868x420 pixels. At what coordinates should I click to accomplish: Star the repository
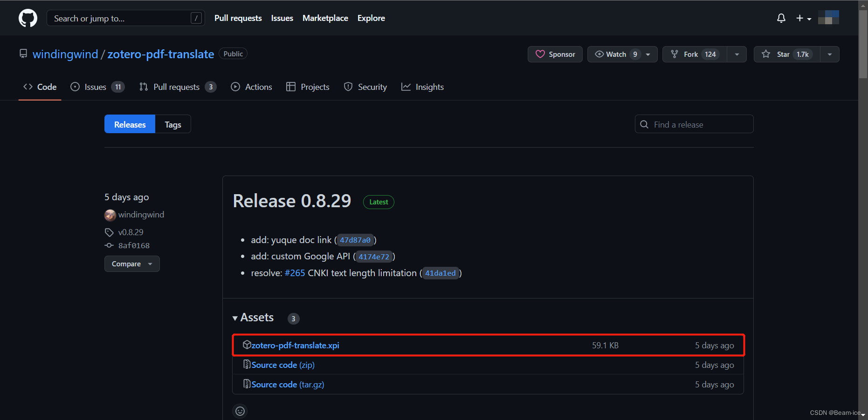(787, 54)
